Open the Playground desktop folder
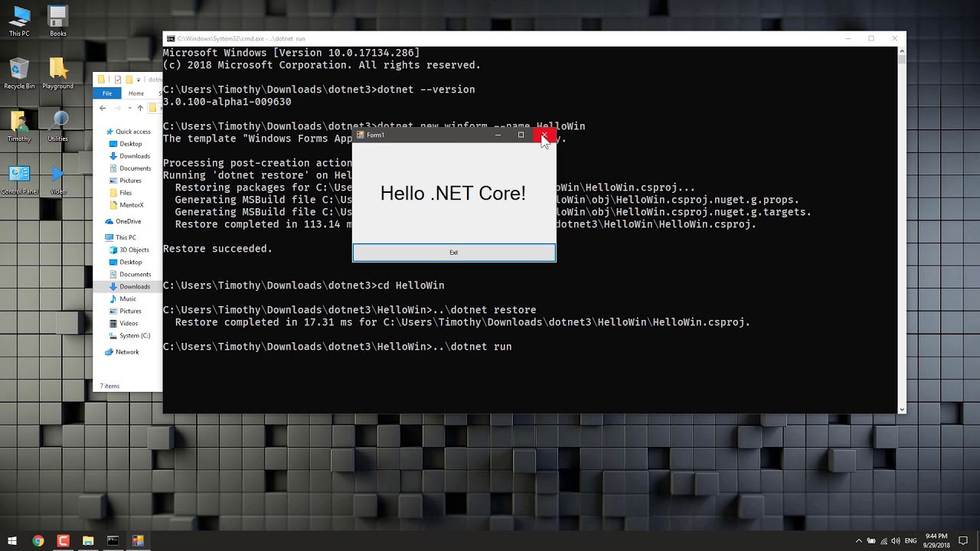980x551 pixels. (58, 73)
